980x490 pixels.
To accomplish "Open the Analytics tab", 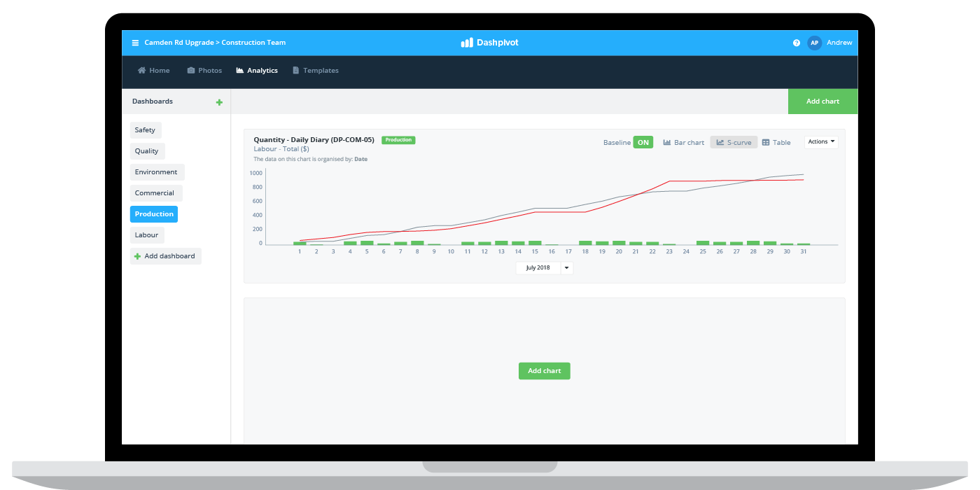I will click(257, 71).
